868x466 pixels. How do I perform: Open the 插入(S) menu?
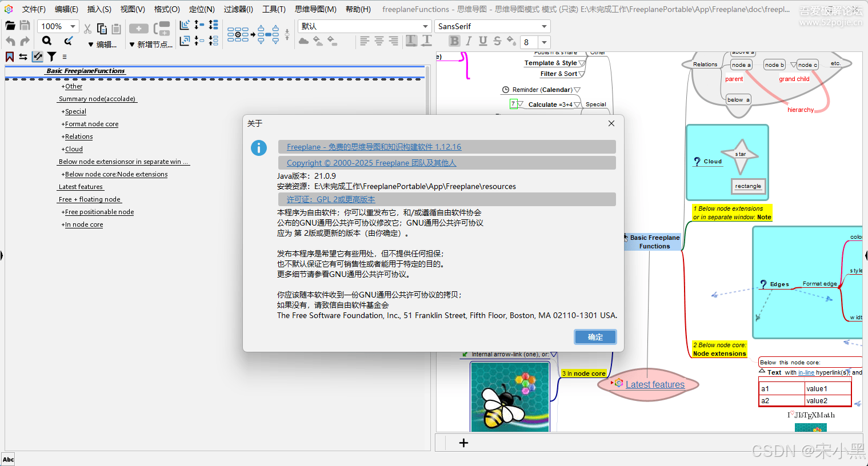click(99, 9)
